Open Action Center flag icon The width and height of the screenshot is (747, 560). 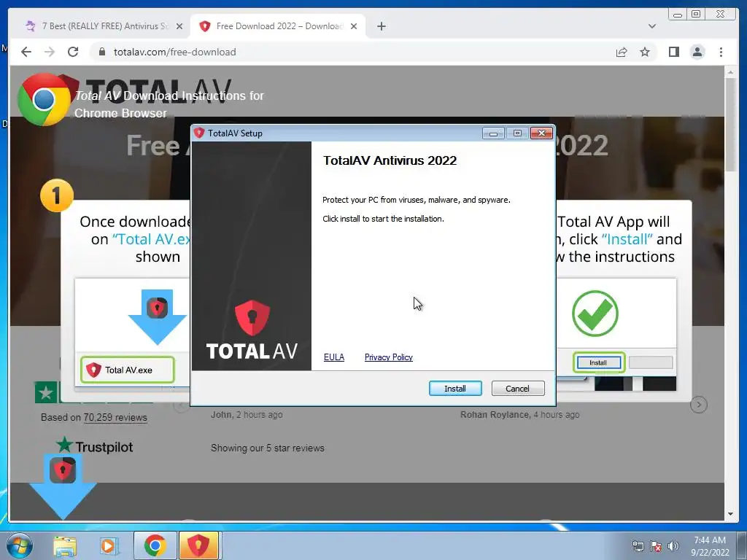pos(656,546)
